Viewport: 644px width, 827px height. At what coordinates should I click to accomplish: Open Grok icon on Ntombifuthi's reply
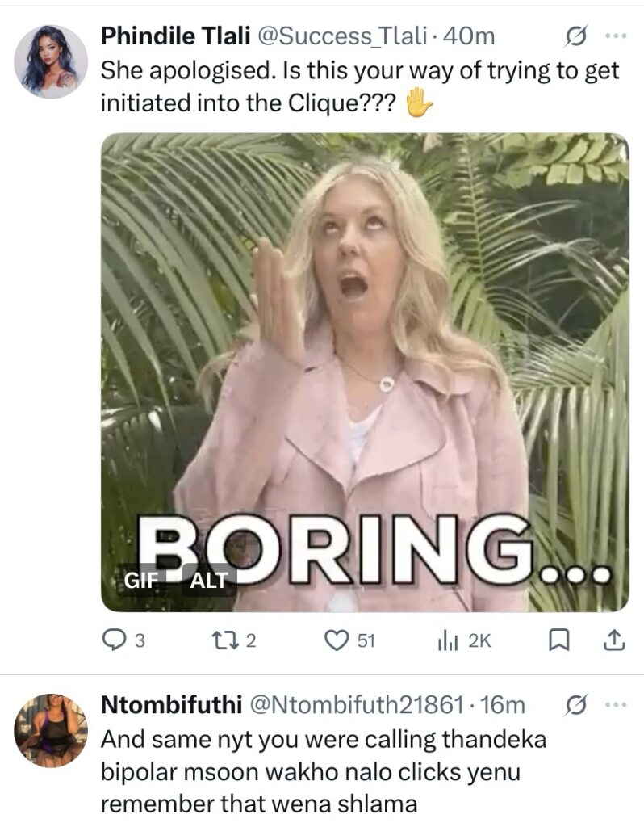tap(577, 705)
